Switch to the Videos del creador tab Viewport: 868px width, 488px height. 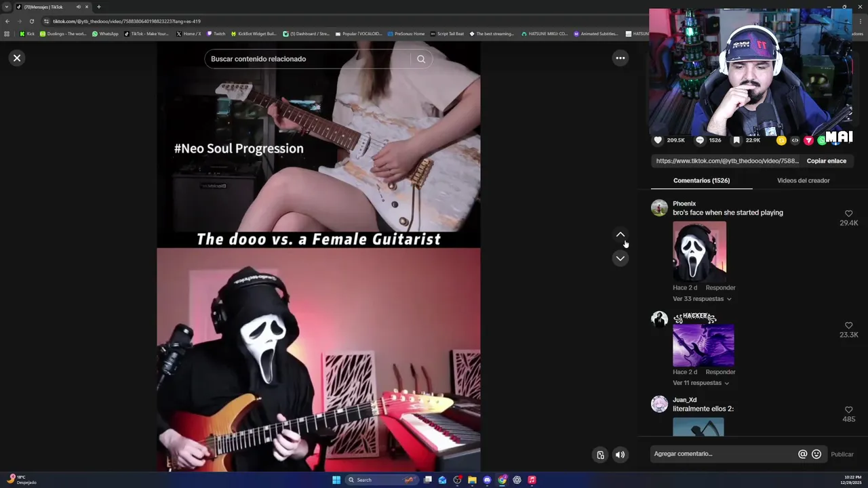(803, 181)
